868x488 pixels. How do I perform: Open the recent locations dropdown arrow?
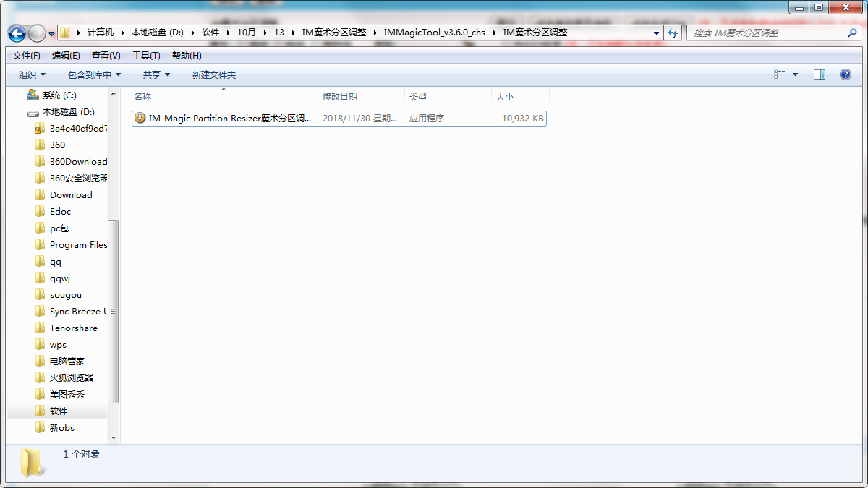pyautogui.click(x=51, y=33)
